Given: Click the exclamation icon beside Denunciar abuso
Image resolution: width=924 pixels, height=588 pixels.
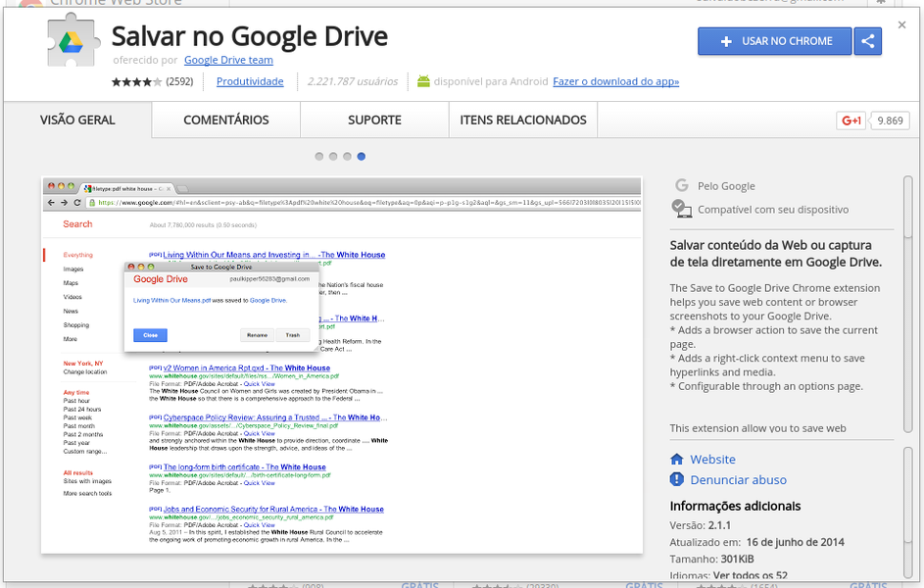Looking at the screenshot, I should [676, 479].
